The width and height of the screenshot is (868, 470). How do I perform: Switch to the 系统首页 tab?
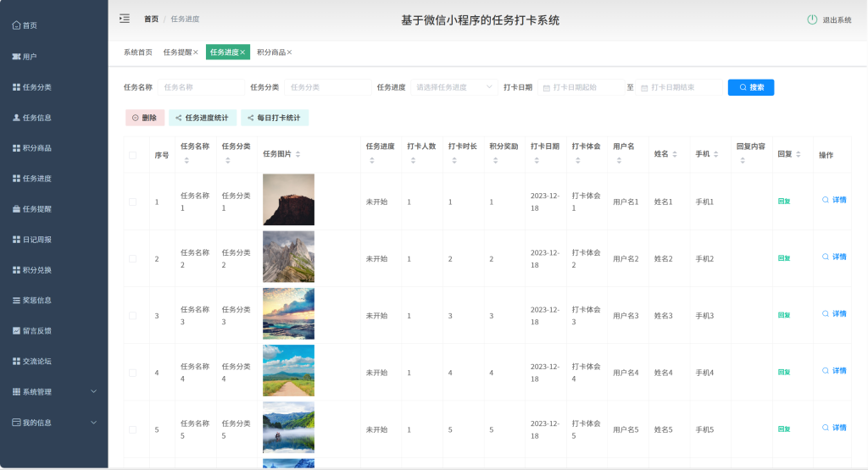(138, 53)
